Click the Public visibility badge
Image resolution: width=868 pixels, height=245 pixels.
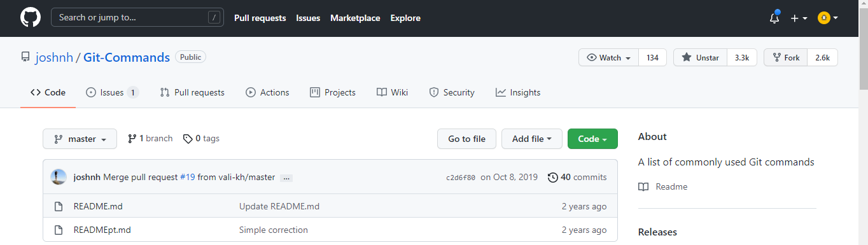coord(190,57)
